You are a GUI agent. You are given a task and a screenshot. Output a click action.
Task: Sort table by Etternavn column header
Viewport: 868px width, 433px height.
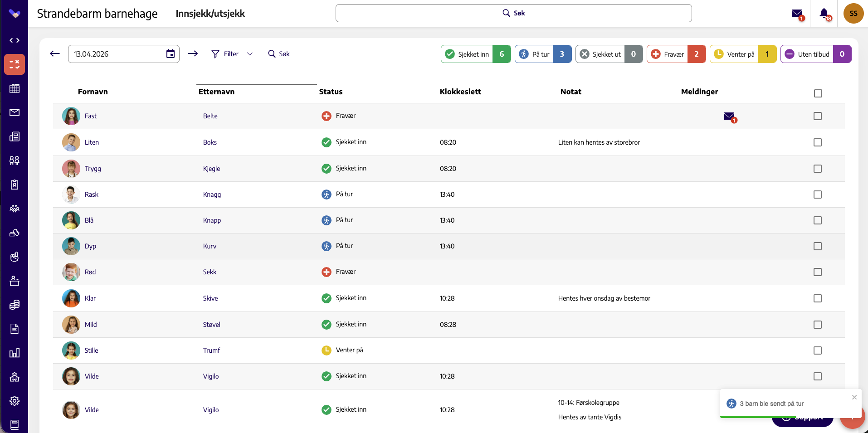[x=216, y=92]
